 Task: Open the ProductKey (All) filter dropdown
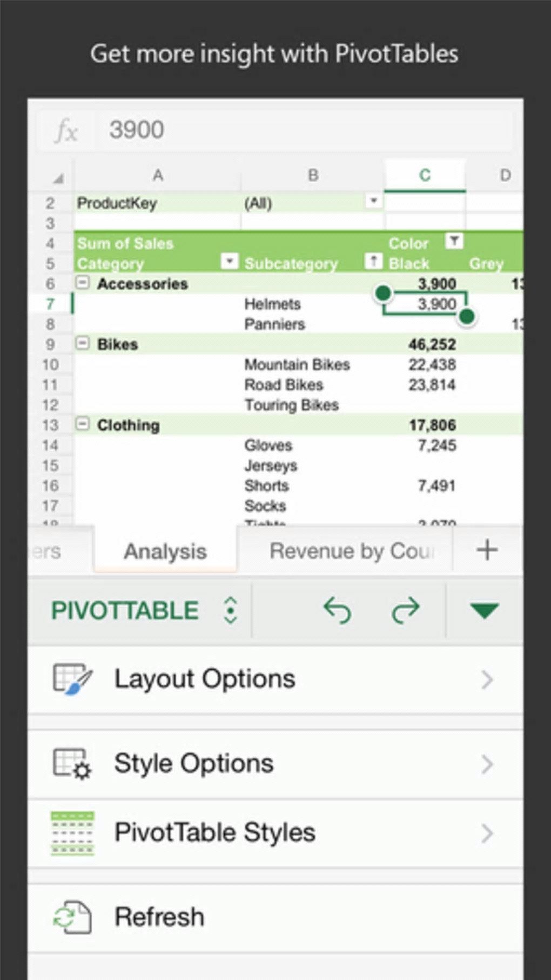(373, 201)
